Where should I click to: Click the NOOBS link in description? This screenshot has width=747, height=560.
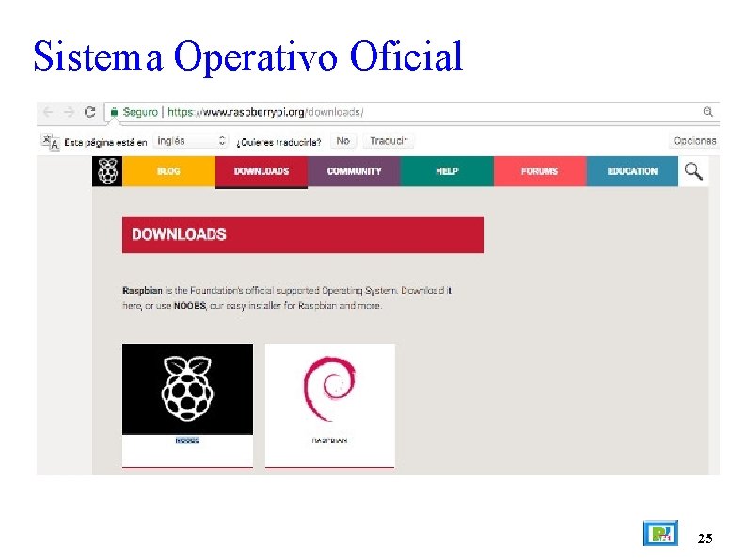pos(190,306)
